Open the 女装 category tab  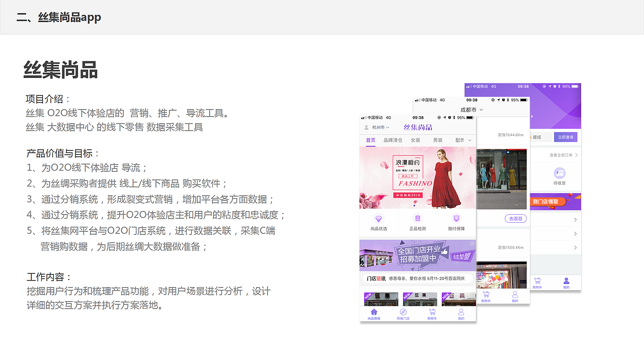(416, 140)
